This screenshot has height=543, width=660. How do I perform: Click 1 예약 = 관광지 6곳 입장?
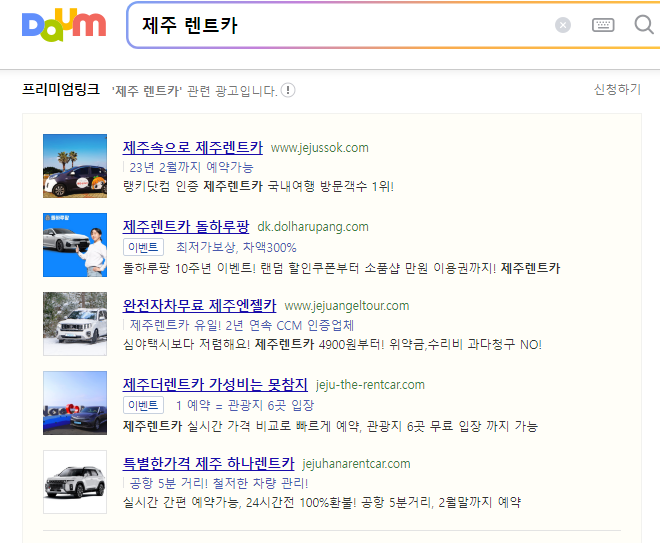pyautogui.click(x=245, y=405)
